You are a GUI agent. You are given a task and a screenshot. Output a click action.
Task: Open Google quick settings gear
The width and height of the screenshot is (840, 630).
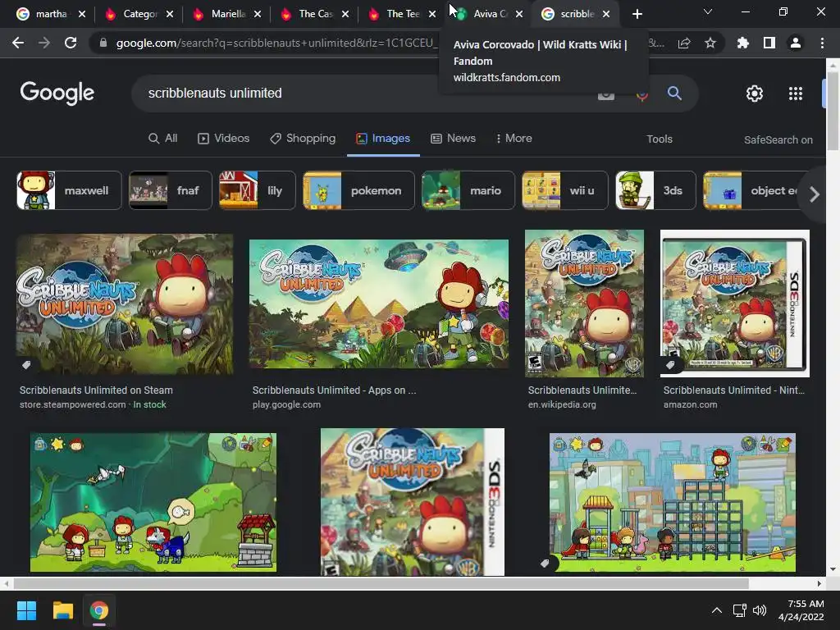[755, 94]
